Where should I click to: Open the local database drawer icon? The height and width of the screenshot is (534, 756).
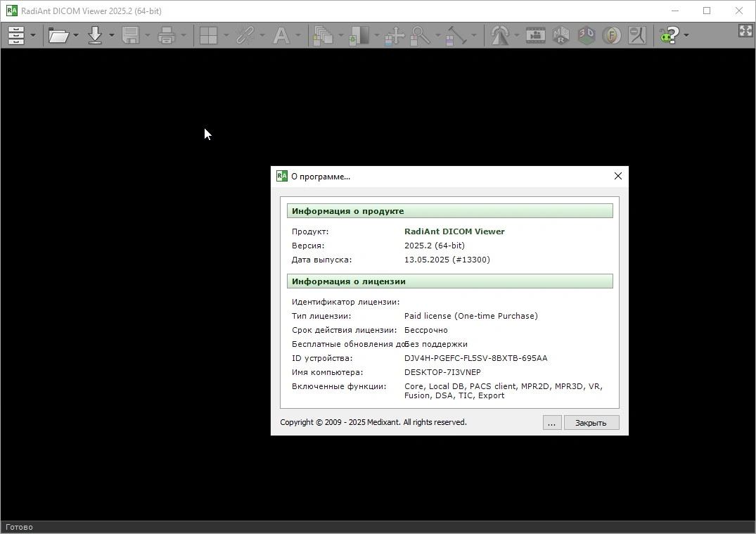[x=16, y=35]
